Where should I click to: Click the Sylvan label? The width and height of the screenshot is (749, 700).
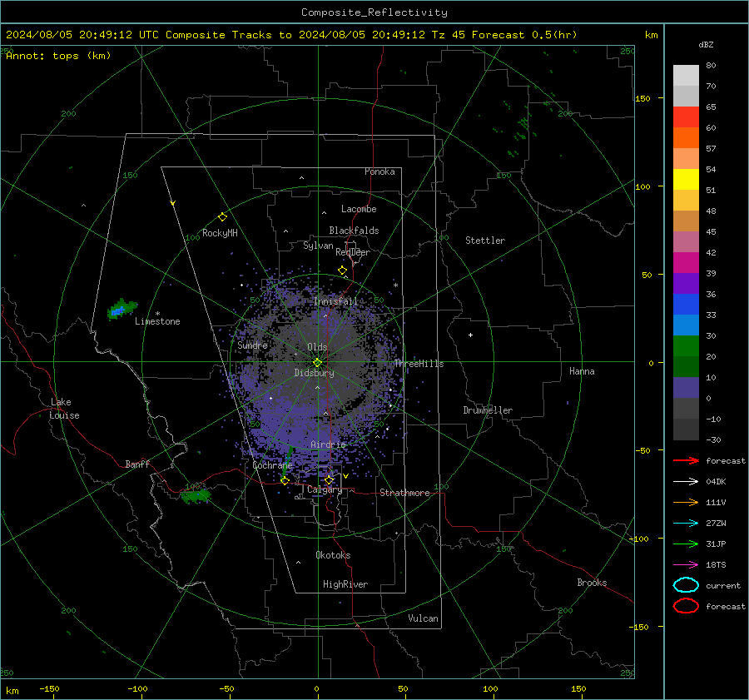point(318,246)
